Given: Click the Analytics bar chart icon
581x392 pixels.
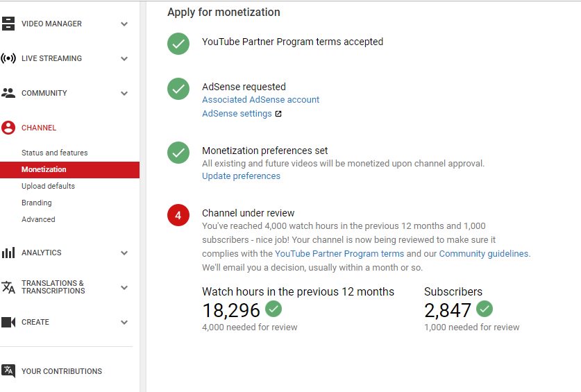Looking at the screenshot, I should pyautogui.click(x=8, y=253).
